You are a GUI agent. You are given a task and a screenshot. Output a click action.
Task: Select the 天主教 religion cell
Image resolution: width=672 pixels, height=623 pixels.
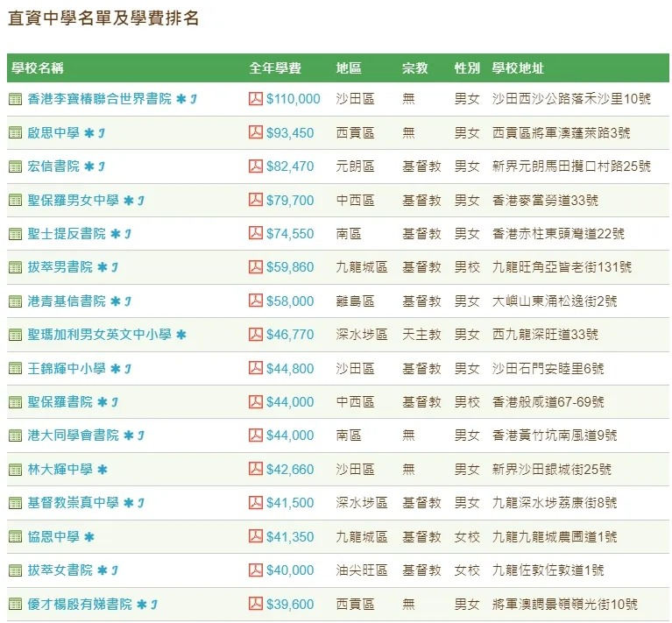point(421,335)
